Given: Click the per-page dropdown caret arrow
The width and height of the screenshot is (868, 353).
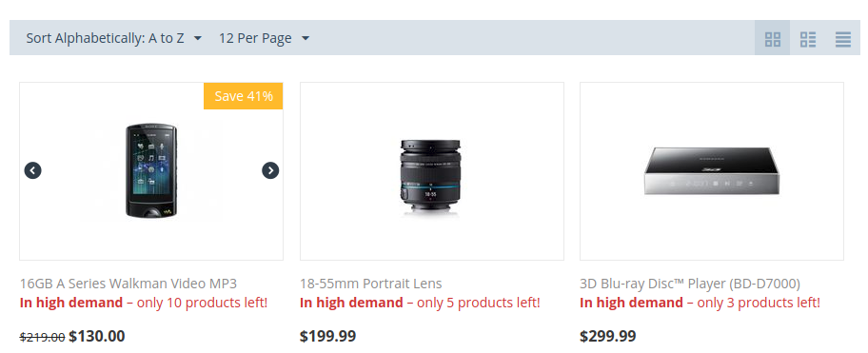Looking at the screenshot, I should 305,38.
